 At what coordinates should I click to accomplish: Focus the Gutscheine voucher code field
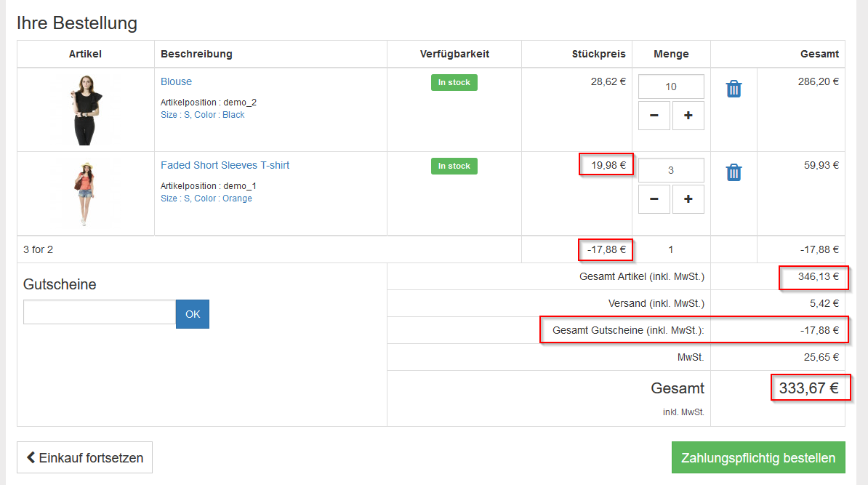coord(100,313)
